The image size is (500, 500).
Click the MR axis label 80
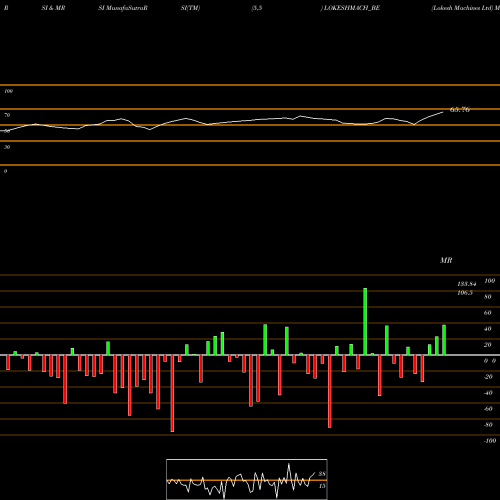(488, 297)
